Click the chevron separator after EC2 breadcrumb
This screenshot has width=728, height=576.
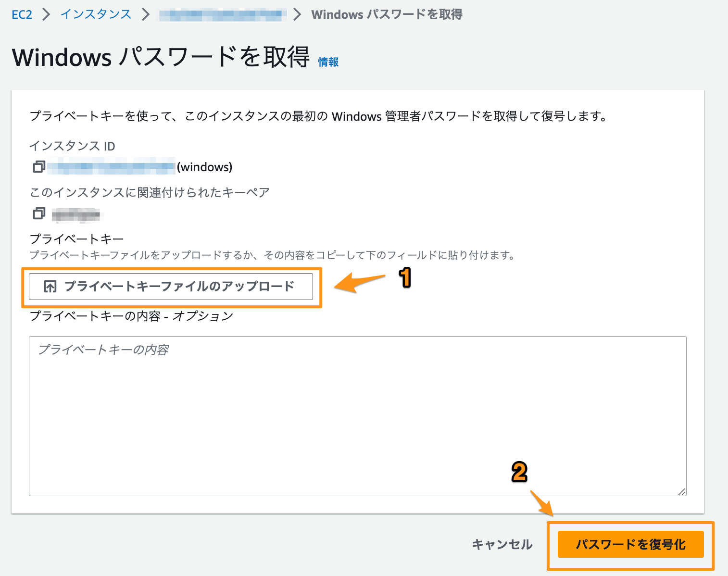pyautogui.click(x=46, y=14)
